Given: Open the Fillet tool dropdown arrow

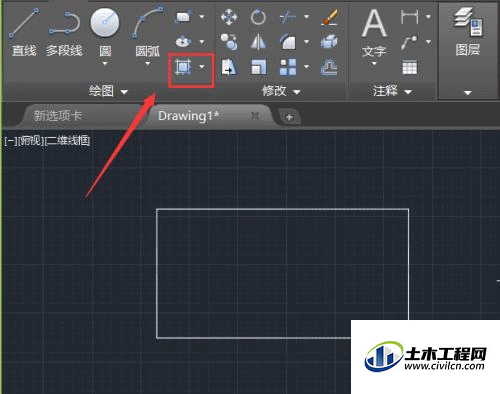Looking at the screenshot, I should pyautogui.click(x=306, y=42).
